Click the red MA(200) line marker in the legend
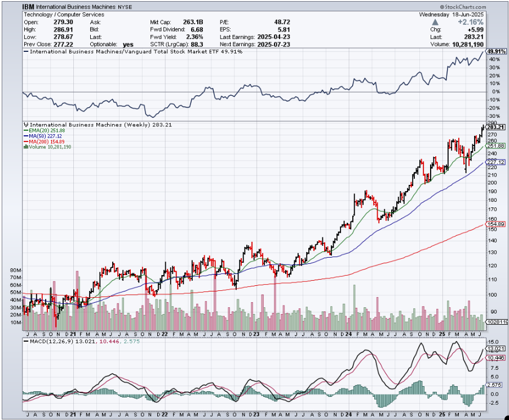Screen dimensions: 509x420 26,142
